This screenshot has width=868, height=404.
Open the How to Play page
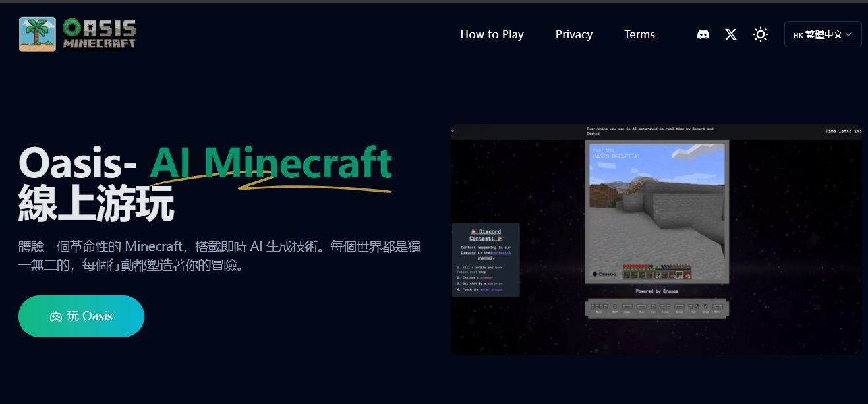click(492, 34)
